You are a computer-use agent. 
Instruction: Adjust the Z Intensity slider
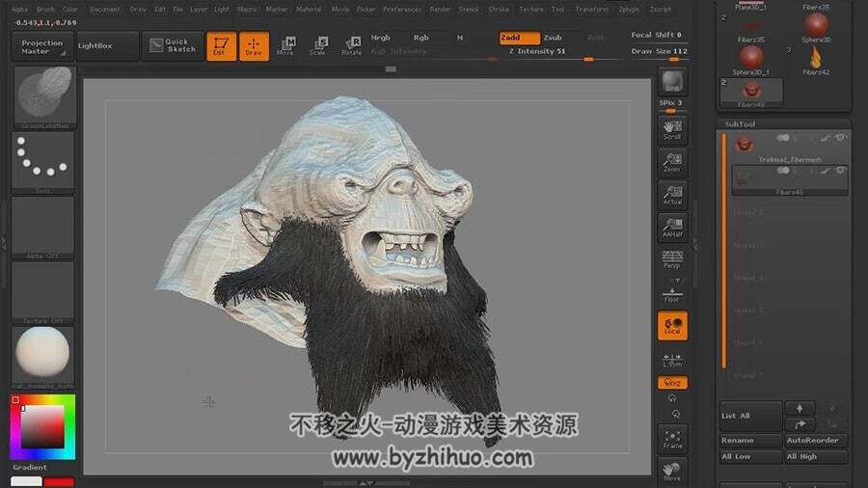tap(562, 53)
